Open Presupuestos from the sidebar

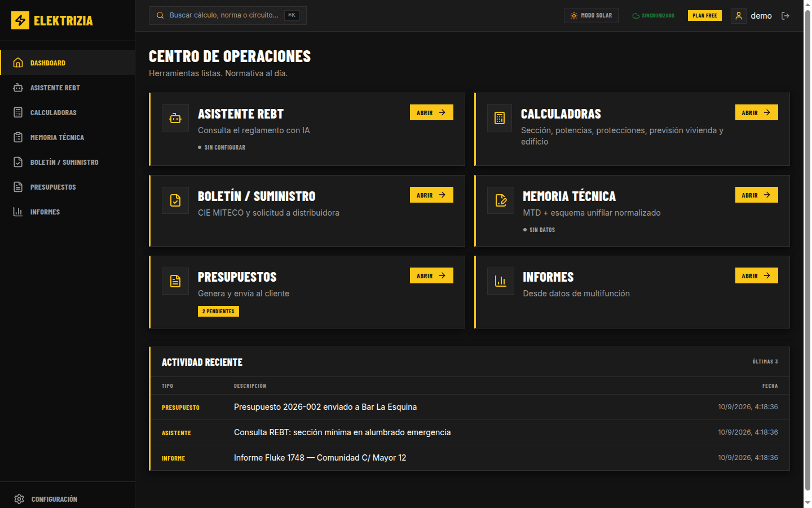tap(68, 187)
